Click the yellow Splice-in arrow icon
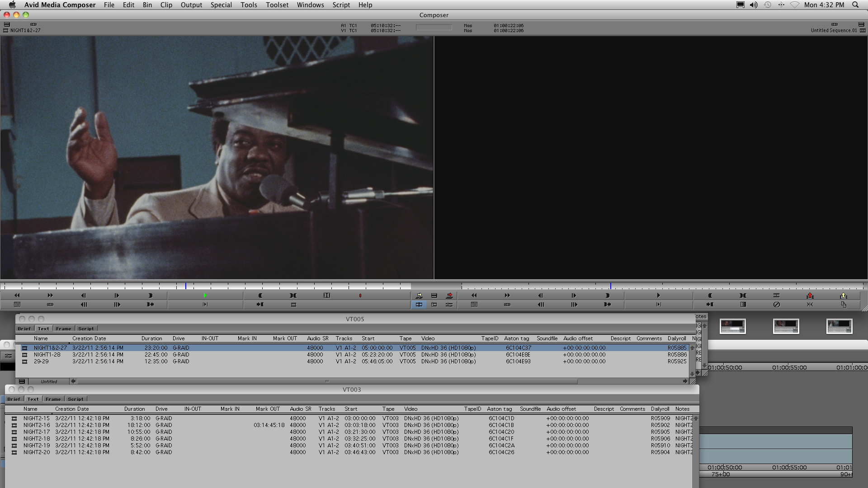868x488 pixels. pyautogui.click(x=419, y=296)
